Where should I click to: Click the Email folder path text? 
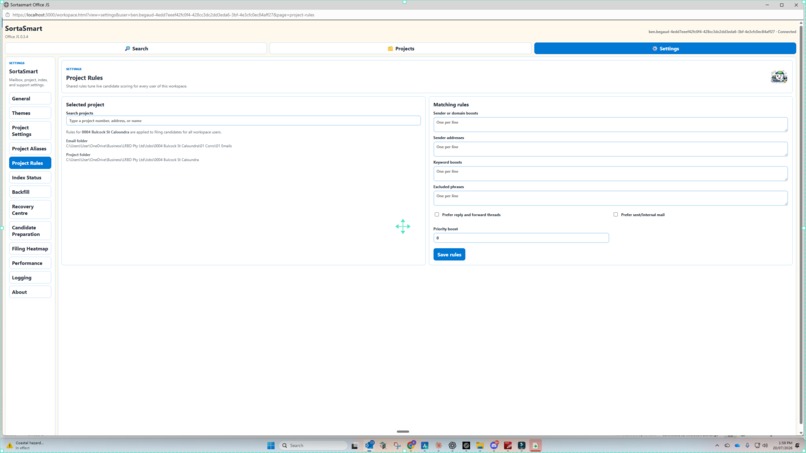(149, 146)
